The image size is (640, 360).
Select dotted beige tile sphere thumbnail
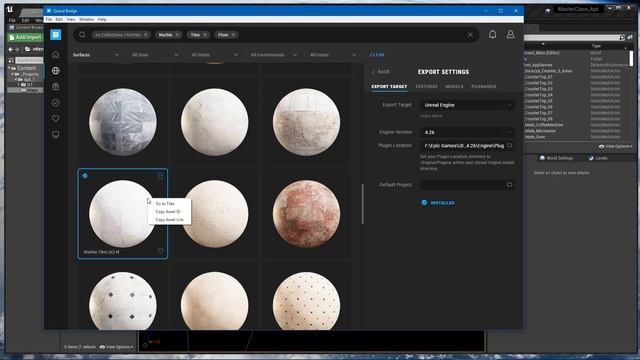[x=306, y=301]
